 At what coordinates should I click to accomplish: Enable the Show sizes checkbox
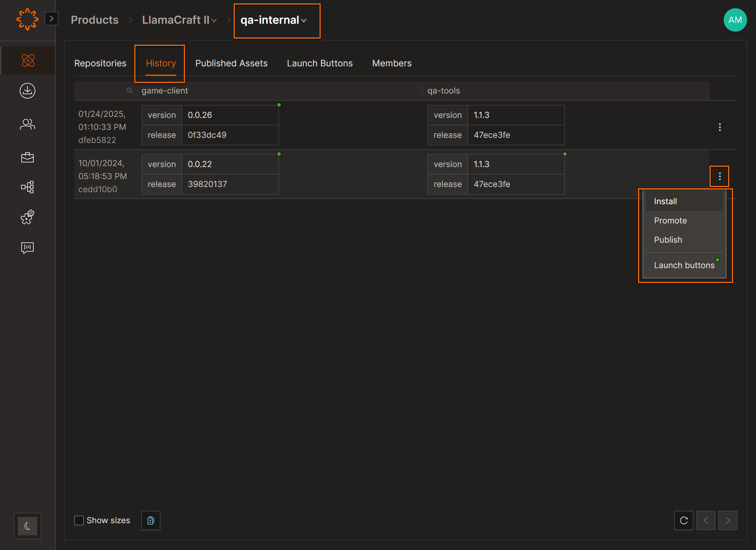79,520
